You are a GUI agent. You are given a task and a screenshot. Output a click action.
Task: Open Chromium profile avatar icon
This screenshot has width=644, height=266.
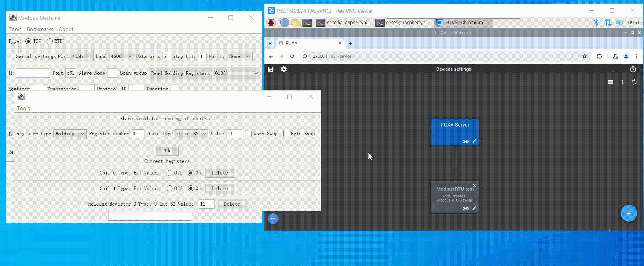(x=626, y=56)
